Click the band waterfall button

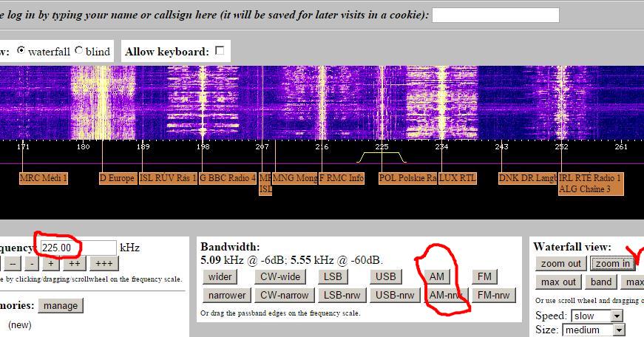[x=601, y=282]
